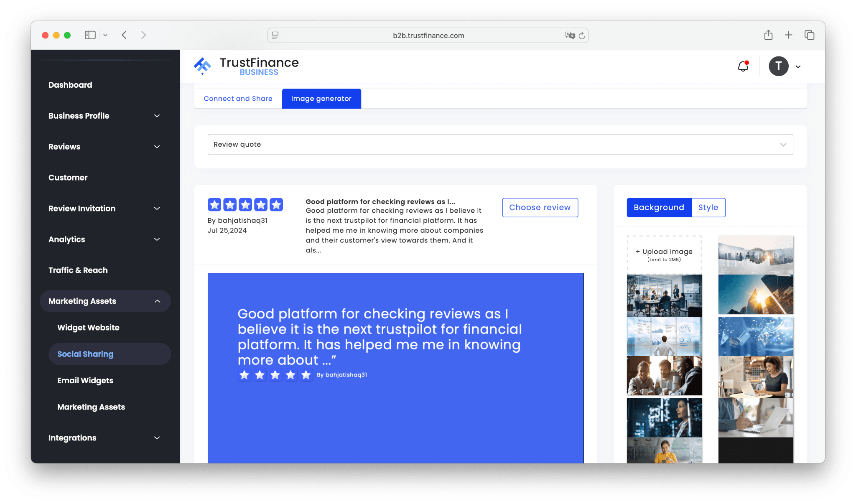This screenshot has height=504, width=856.
Task: Switch to the Style option
Action: tap(708, 207)
